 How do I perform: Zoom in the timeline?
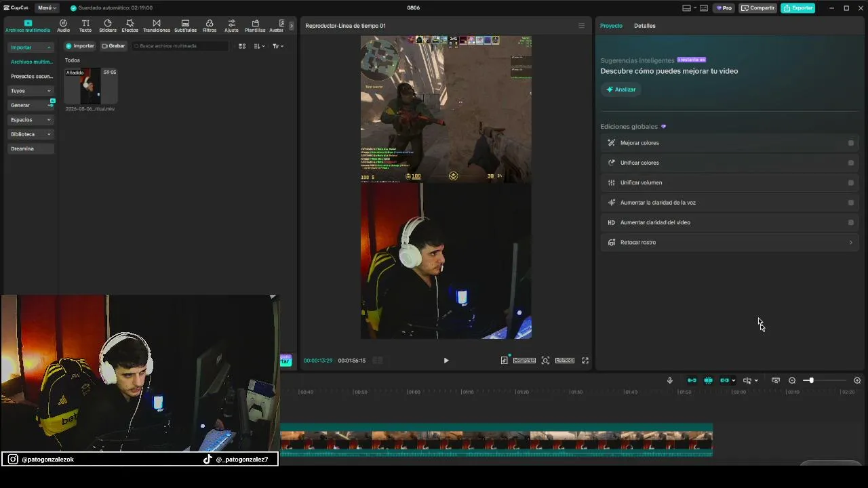pos(857,380)
